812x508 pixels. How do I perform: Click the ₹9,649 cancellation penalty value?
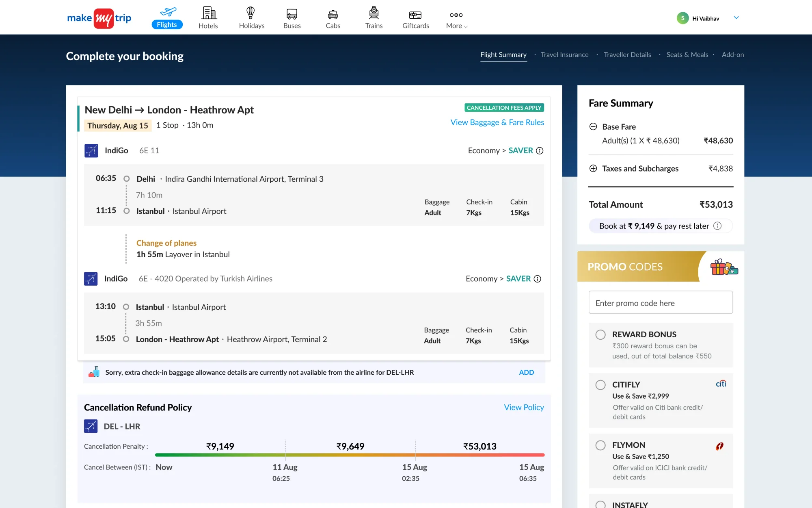click(350, 447)
